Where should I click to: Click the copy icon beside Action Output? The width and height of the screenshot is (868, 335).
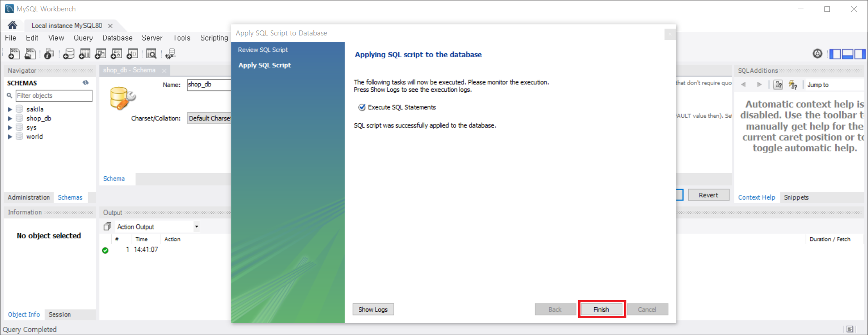107,226
